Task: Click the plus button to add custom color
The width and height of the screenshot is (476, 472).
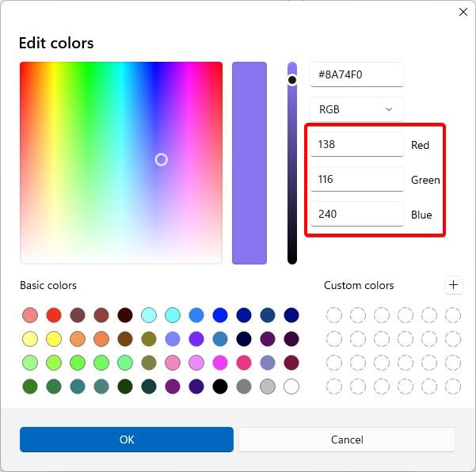Action: click(x=453, y=285)
